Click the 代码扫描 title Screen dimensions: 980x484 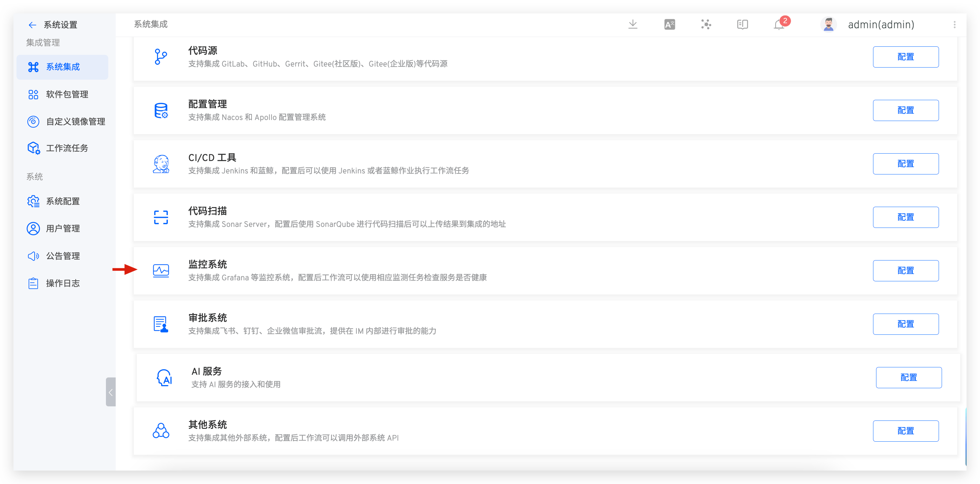tap(208, 211)
